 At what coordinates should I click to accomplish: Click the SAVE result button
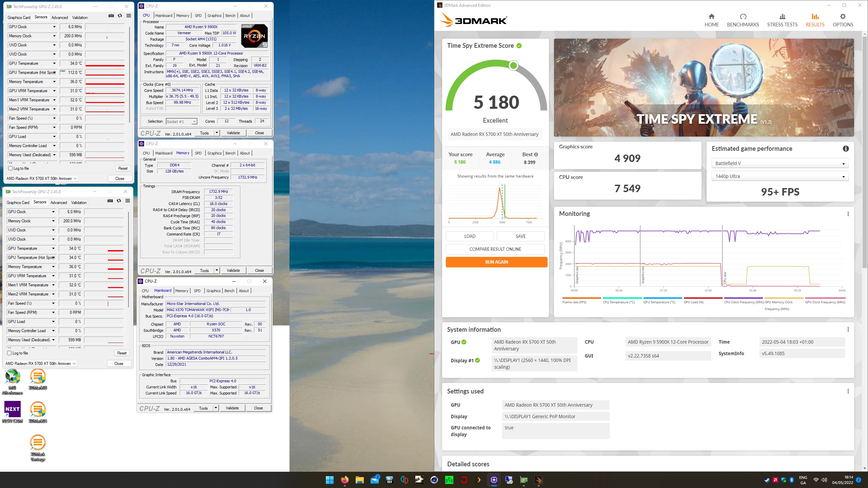(x=520, y=236)
